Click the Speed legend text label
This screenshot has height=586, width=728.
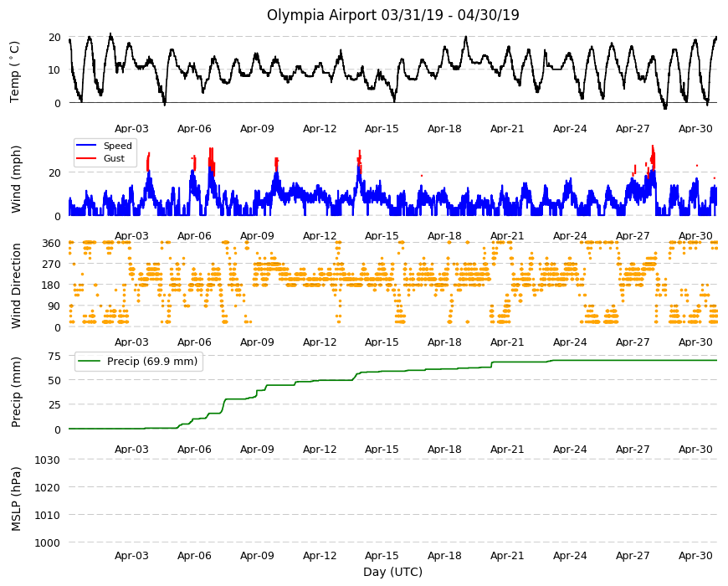point(117,146)
